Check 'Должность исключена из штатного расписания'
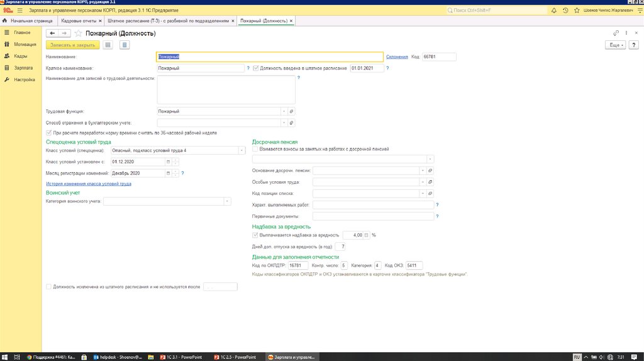The height and width of the screenshot is (361, 644). tap(49, 287)
